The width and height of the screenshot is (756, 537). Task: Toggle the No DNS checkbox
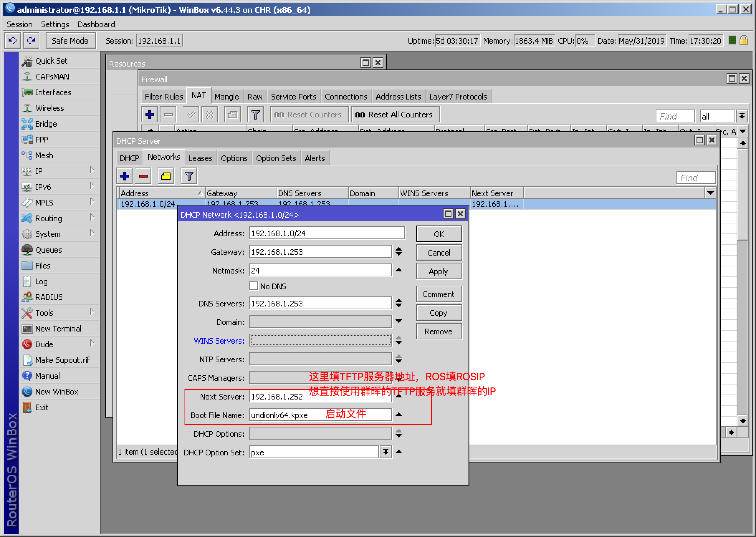point(254,286)
